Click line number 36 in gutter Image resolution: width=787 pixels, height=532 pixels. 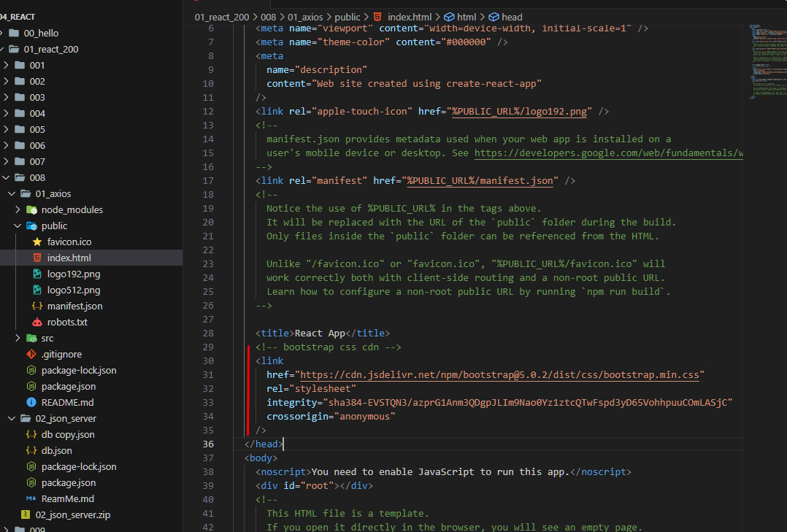pyautogui.click(x=208, y=444)
